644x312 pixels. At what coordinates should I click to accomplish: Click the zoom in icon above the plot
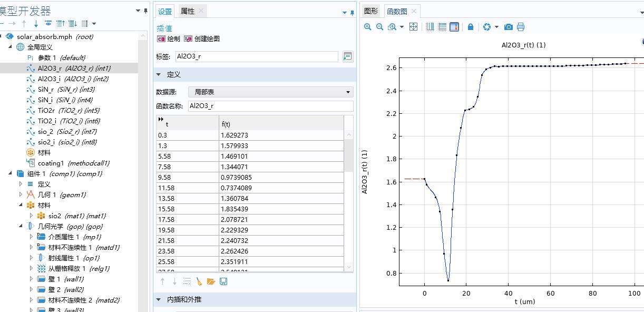pos(368,26)
